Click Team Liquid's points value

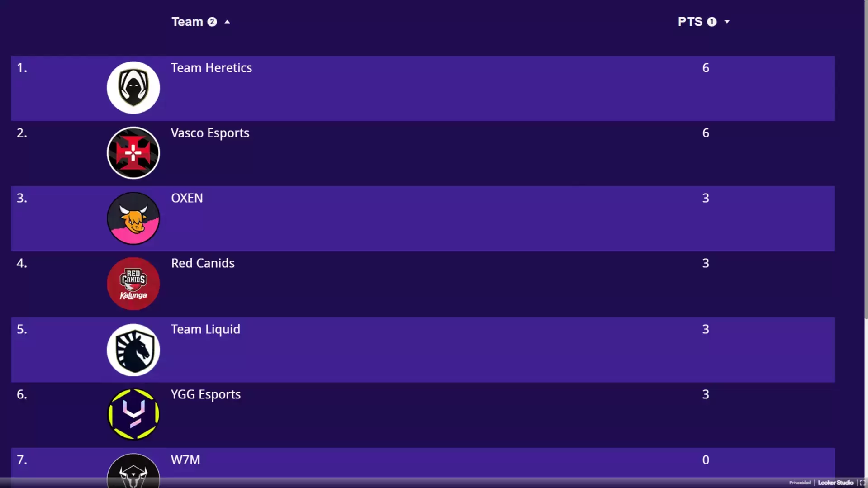click(x=706, y=329)
